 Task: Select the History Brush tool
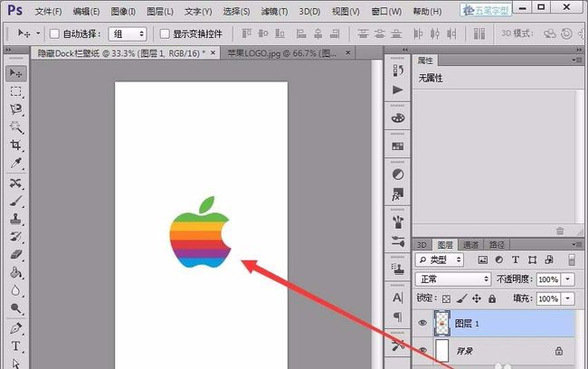[15, 237]
